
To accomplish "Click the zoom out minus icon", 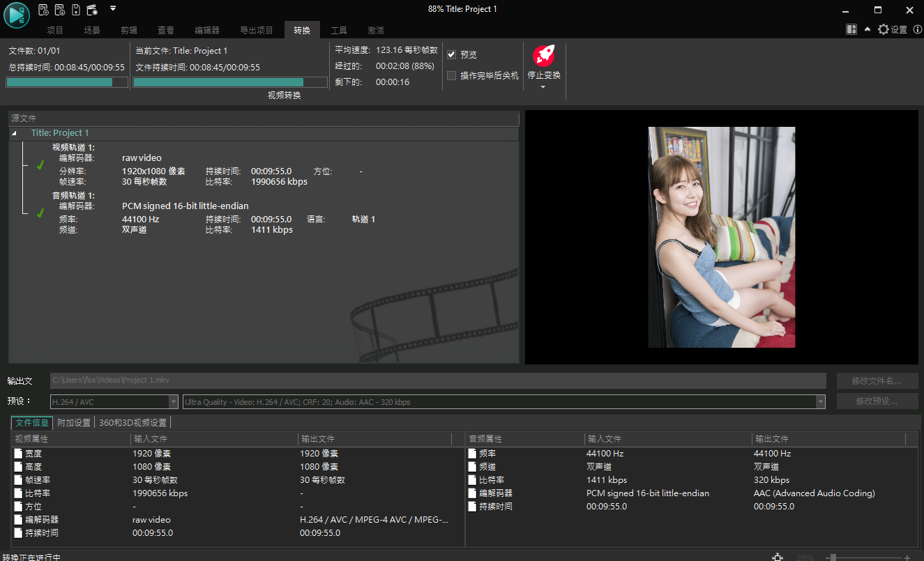I will [x=827, y=558].
